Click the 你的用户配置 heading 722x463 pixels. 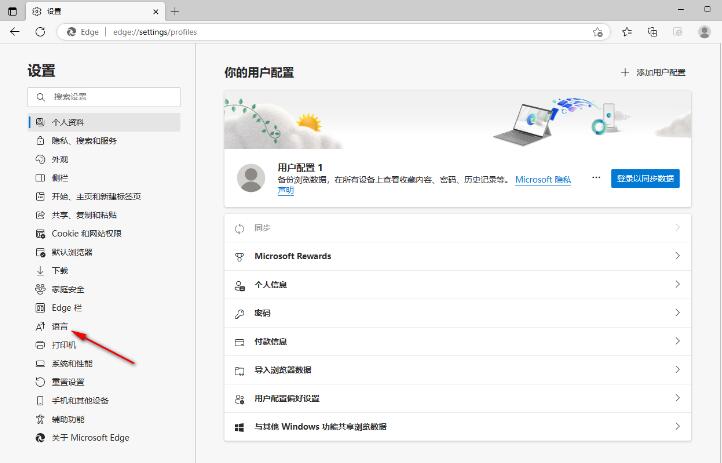[259, 73]
